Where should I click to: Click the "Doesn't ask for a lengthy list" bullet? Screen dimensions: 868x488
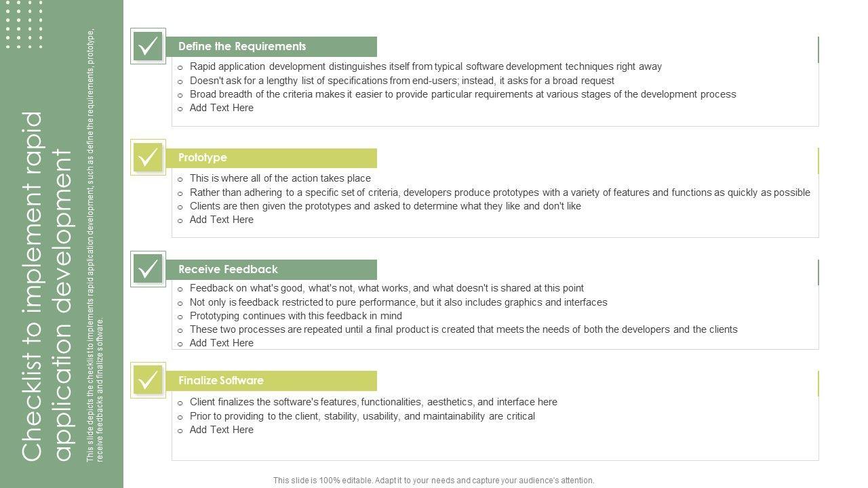[x=401, y=81]
